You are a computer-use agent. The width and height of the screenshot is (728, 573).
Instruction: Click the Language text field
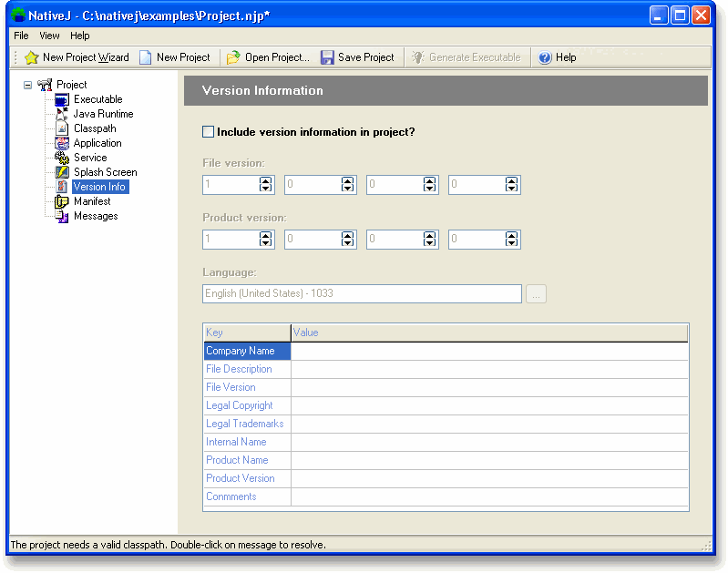(x=362, y=294)
